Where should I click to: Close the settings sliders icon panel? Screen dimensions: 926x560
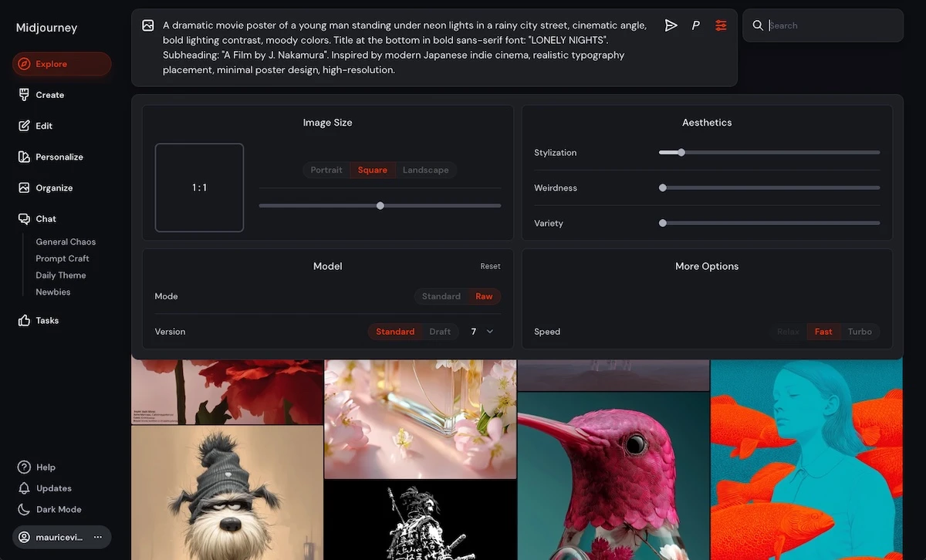click(721, 25)
